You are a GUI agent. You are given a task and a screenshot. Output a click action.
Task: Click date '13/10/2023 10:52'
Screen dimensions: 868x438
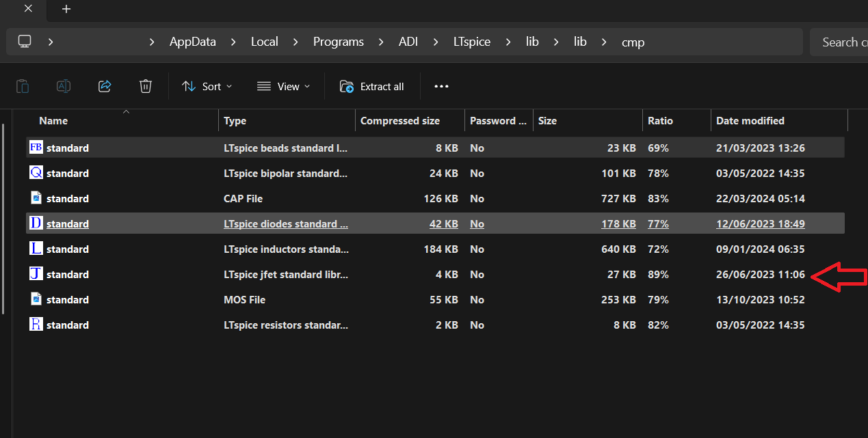point(761,299)
